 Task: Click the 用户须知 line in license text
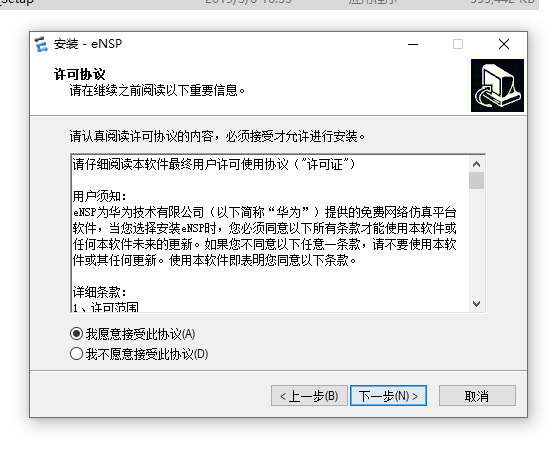pos(99,196)
